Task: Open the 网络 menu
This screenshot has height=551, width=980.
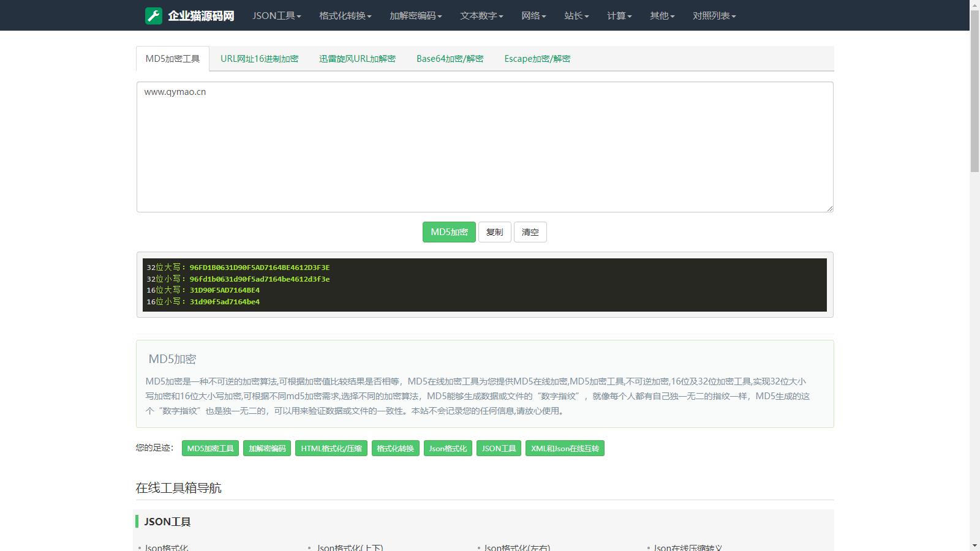Action: pos(533,16)
